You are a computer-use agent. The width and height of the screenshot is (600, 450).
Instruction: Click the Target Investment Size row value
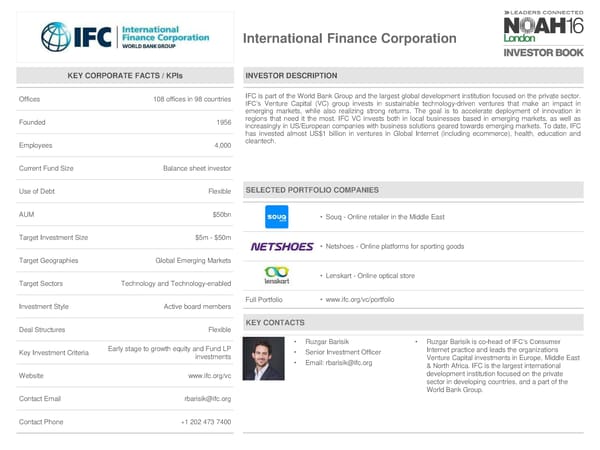coord(215,237)
